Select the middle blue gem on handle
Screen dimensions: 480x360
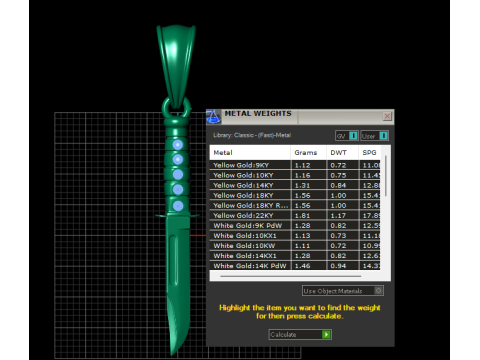[178, 174]
